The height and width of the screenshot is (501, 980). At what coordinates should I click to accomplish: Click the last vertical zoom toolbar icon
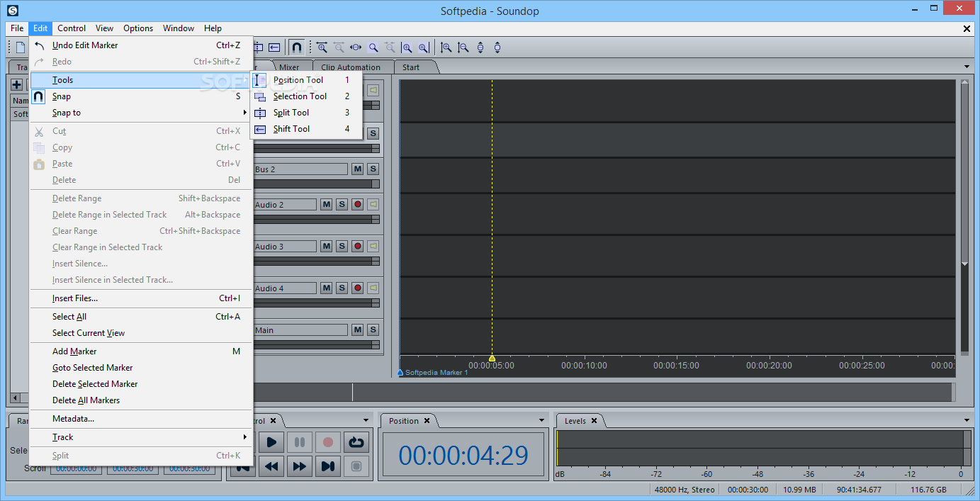pyautogui.click(x=497, y=47)
